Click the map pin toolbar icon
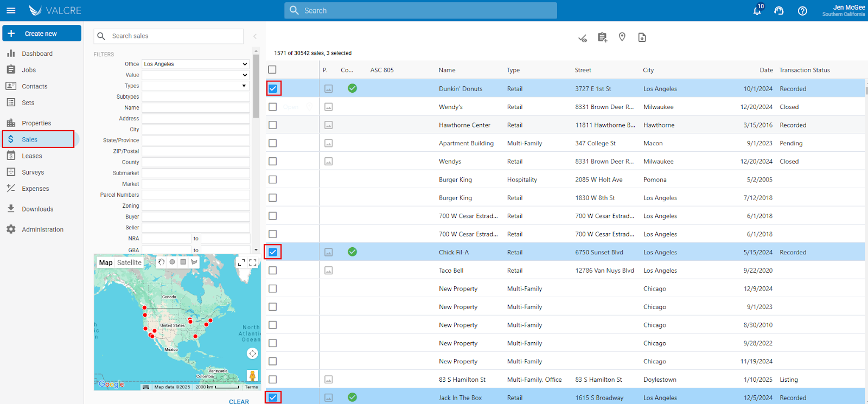The width and height of the screenshot is (868, 404). 622,37
